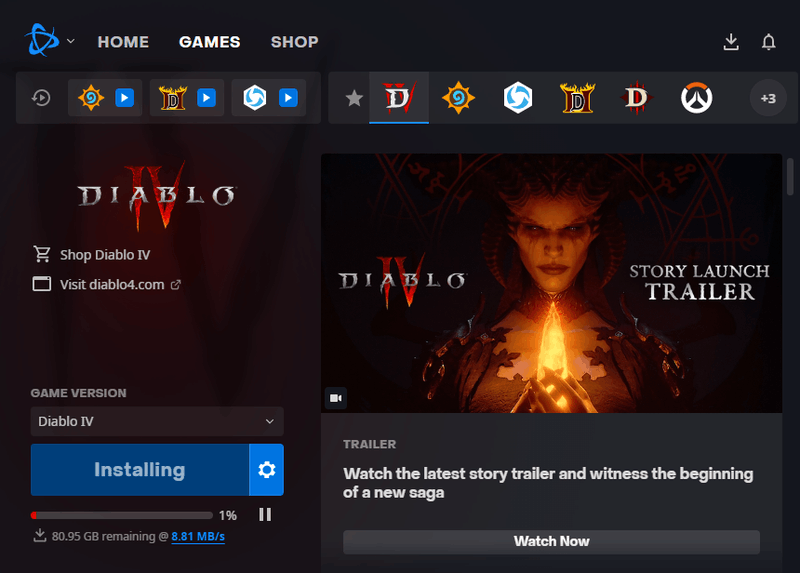
Task: Pause the Diablo IV installation
Action: pyautogui.click(x=265, y=514)
